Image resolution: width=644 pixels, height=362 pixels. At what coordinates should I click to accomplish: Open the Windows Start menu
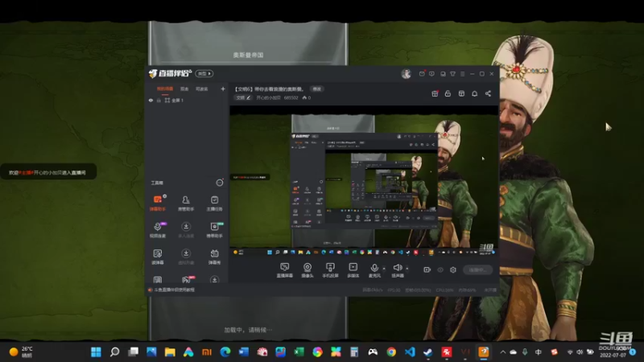pyautogui.click(x=96, y=352)
